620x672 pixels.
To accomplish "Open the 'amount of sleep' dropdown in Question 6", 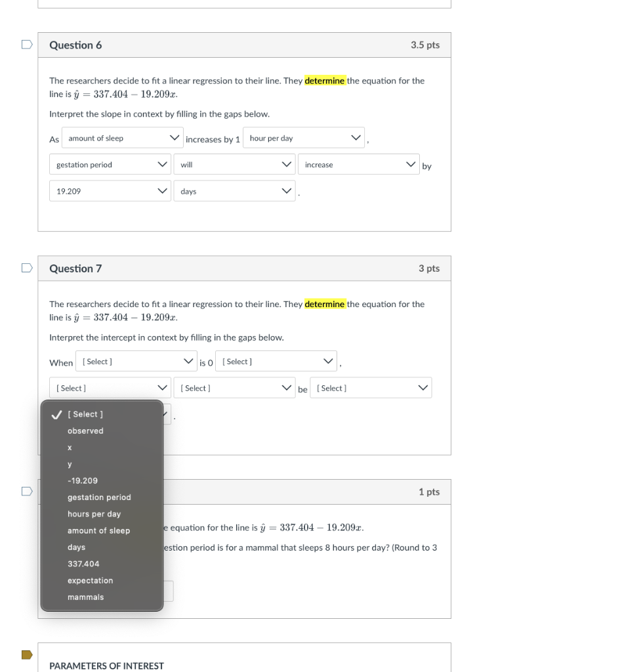I will pyautogui.click(x=123, y=138).
